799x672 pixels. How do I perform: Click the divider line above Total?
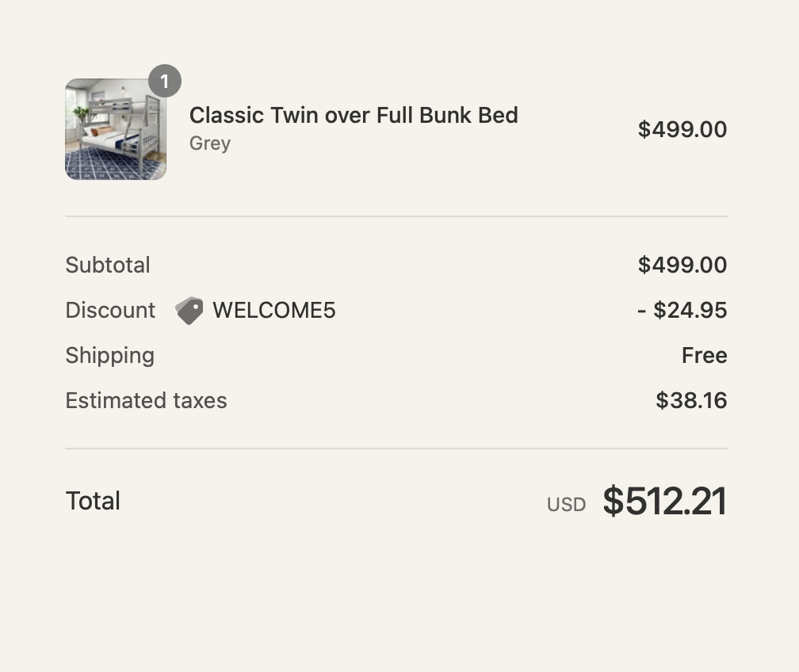[x=396, y=449]
